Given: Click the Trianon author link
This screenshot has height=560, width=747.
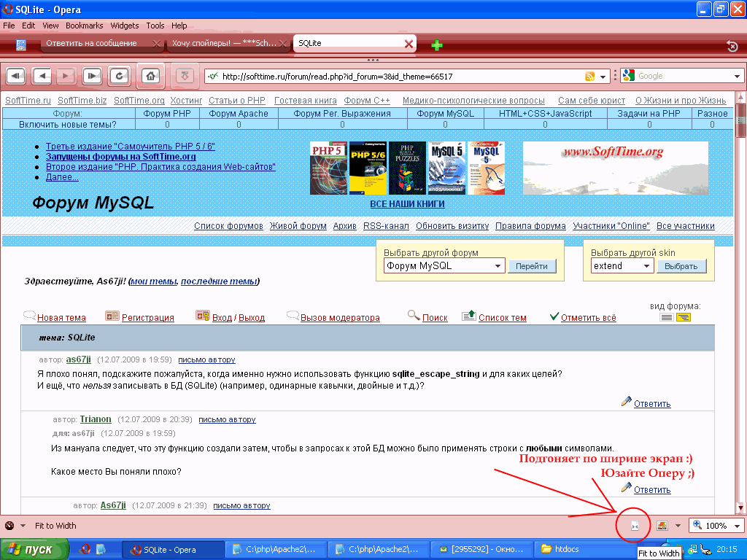Looking at the screenshot, I should pos(96,419).
